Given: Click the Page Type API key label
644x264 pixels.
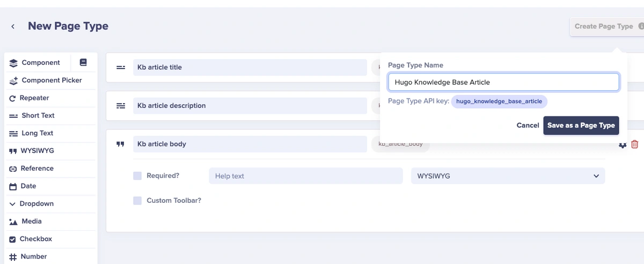Looking at the screenshot, I should coord(419,101).
